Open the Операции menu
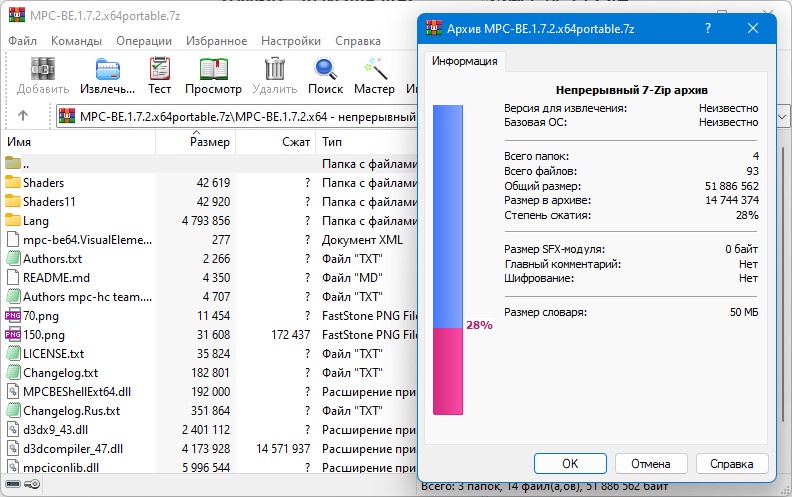The width and height of the screenshot is (792, 497). (144, 41)
